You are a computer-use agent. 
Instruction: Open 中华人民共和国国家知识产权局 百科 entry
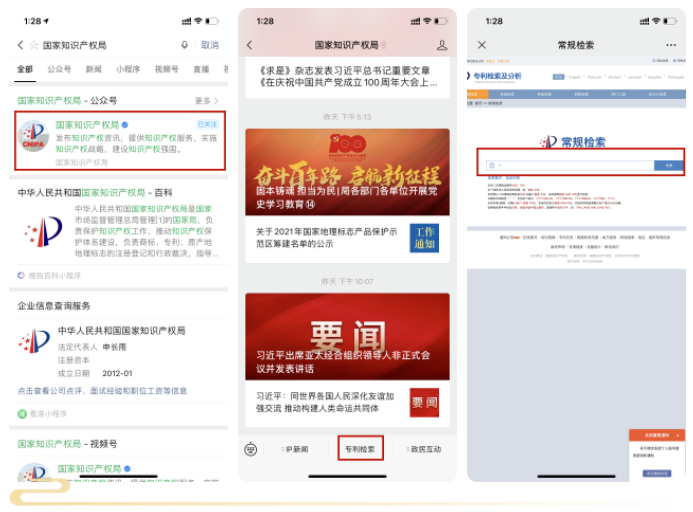coord(118,225)
